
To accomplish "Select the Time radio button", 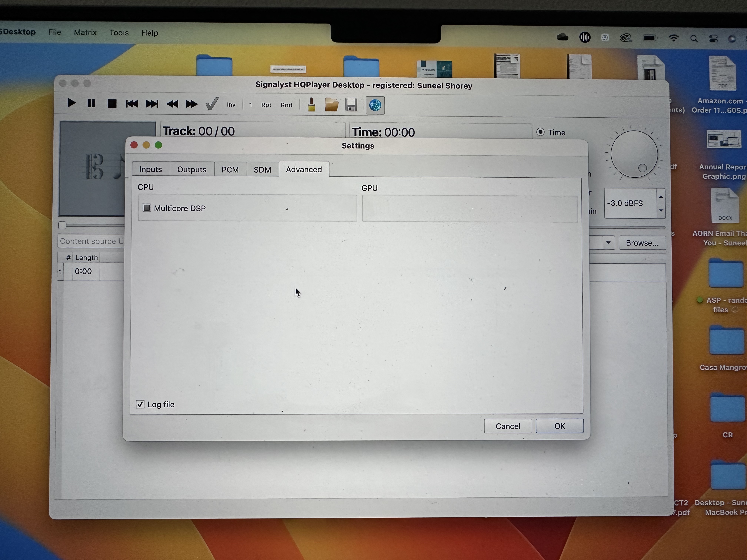I will point(540,132).
